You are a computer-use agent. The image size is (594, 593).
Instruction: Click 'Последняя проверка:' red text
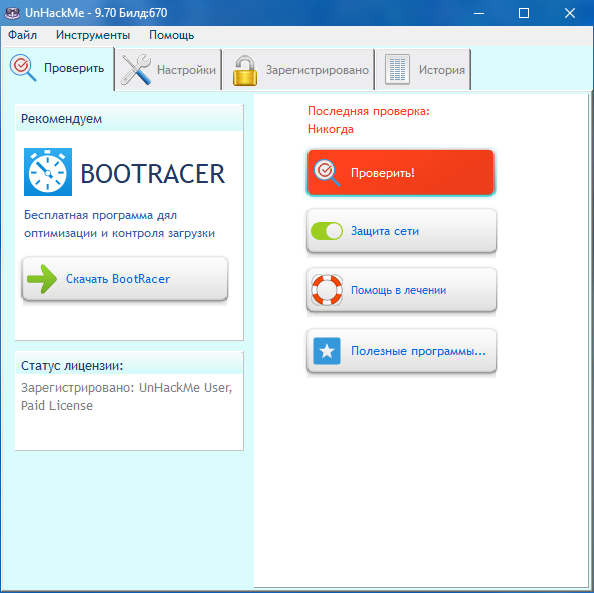point(369,111)
